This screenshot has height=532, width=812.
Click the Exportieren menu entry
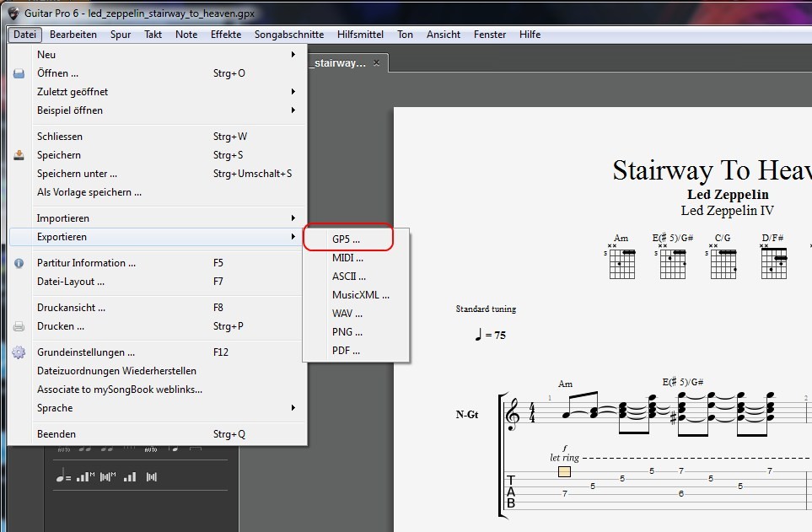pos(155,237)
